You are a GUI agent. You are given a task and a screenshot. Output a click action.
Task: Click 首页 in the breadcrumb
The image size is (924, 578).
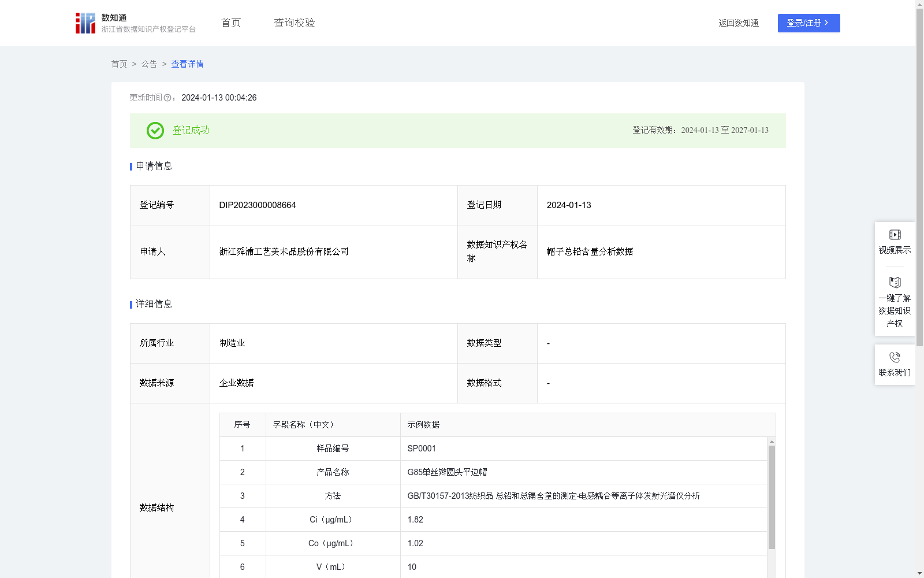point(119,64)
